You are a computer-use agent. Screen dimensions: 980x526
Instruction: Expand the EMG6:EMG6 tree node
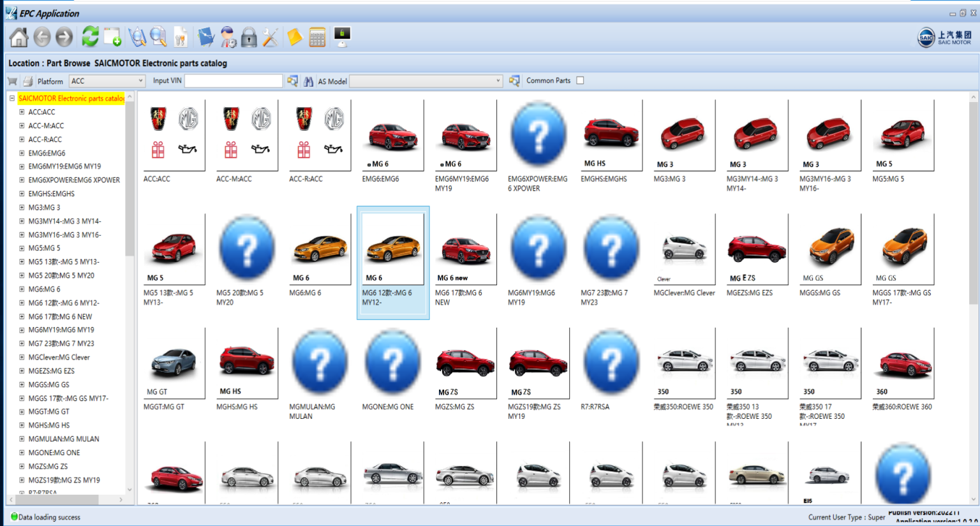coord(21,153)
